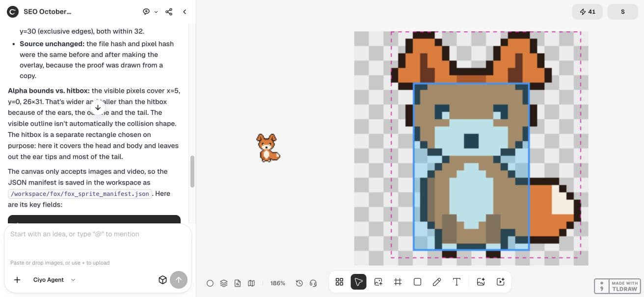This screenshot has height=297, width=644.
Task: Click the headset support icon
Action: (313, 283)
